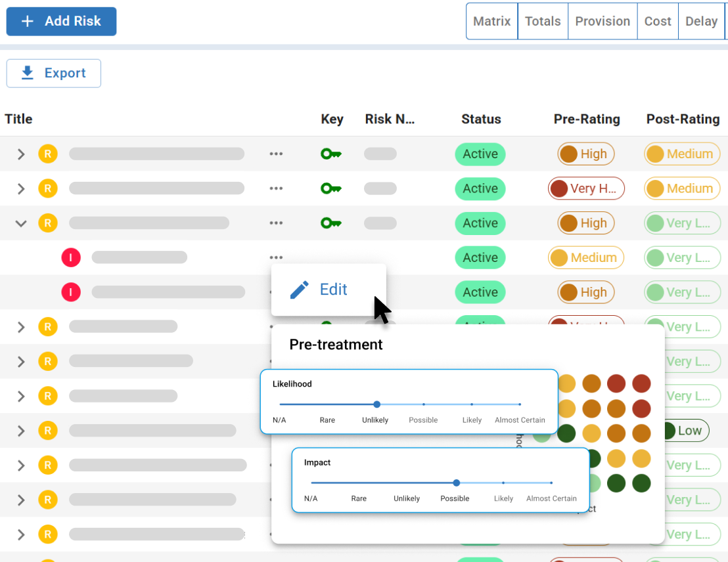Viewport: 728px width, 562px height.
Task: Open the three-dot options icon on the first row
Action: tap(276, 154)
